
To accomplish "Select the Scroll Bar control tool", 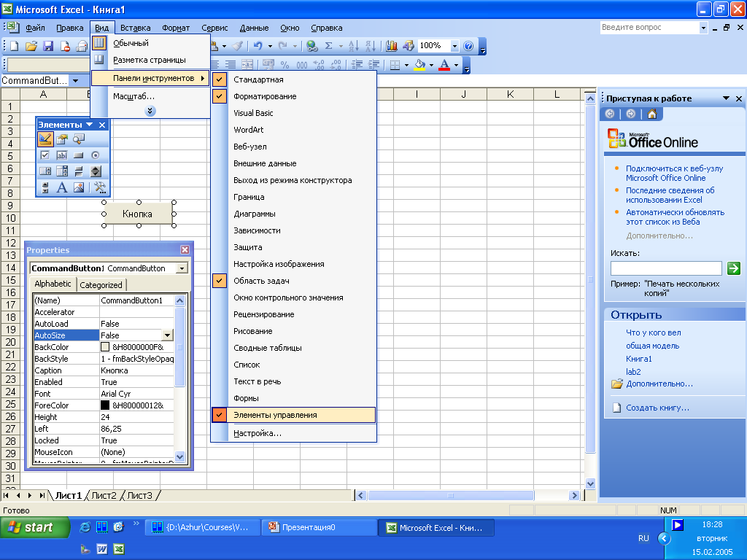I will [45, 187].
